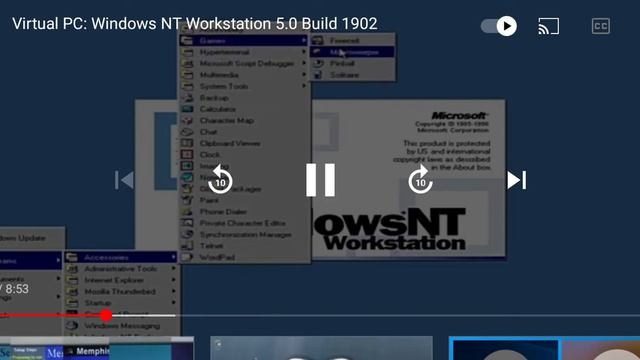Click the Windows Messaging icon
This screenshot has width=640, height=360.
[72, 325]
